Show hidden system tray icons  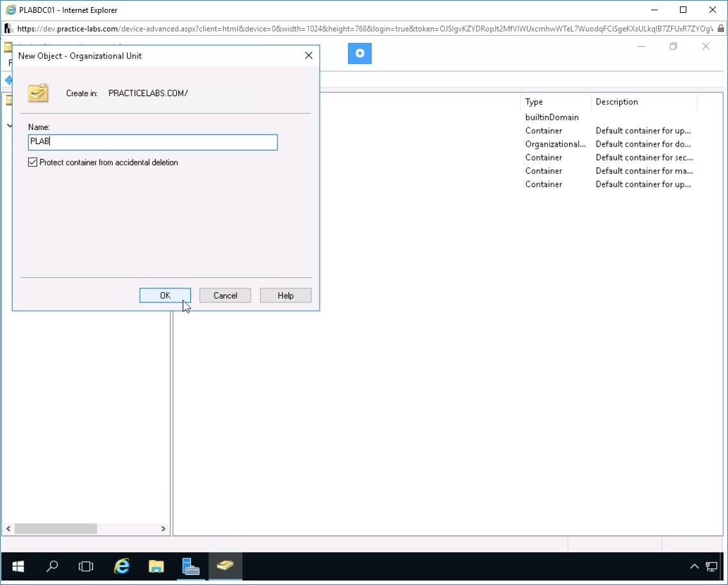pyautogui.click(x=694, y=566)
